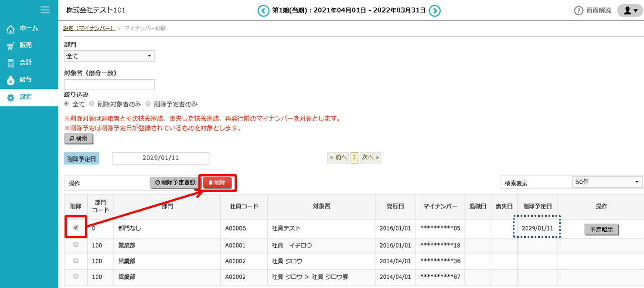Uncheck the delete checkbox for 社員テスト
Screen dimensions: 644x288
(x=76, y=228)
